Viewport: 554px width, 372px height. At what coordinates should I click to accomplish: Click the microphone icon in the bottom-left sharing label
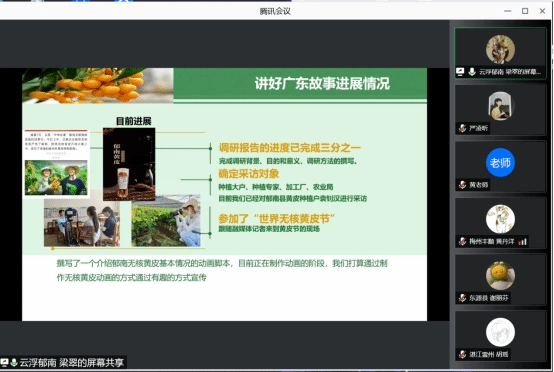pyautogui.click(x=14, y=362)
